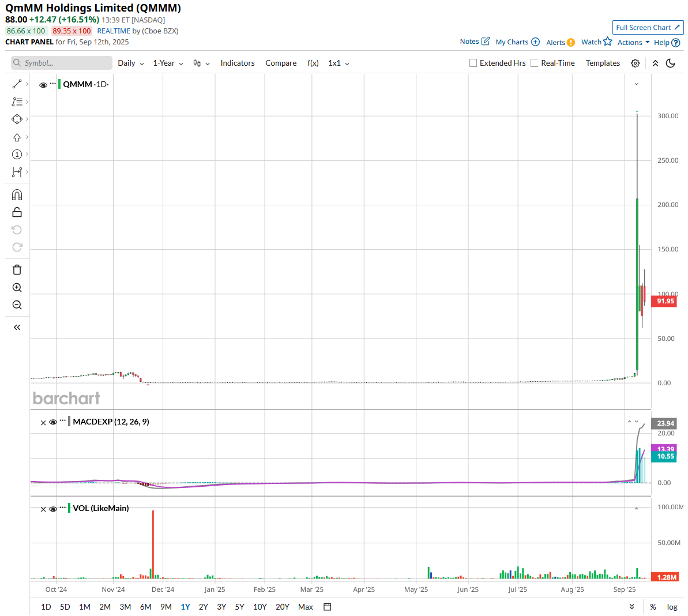Hide the VOL indicator
Image resolution: width=688 pixels, height=616 pixels.
(x=53, y=509)
